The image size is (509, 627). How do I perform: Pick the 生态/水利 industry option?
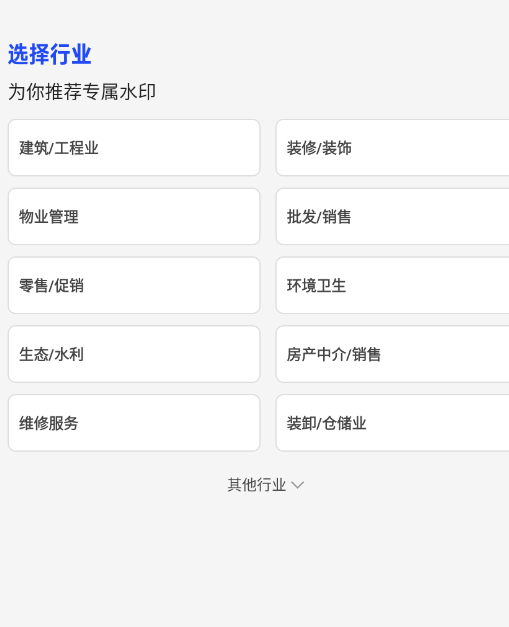pyautogui.click(x=134, y=354)
